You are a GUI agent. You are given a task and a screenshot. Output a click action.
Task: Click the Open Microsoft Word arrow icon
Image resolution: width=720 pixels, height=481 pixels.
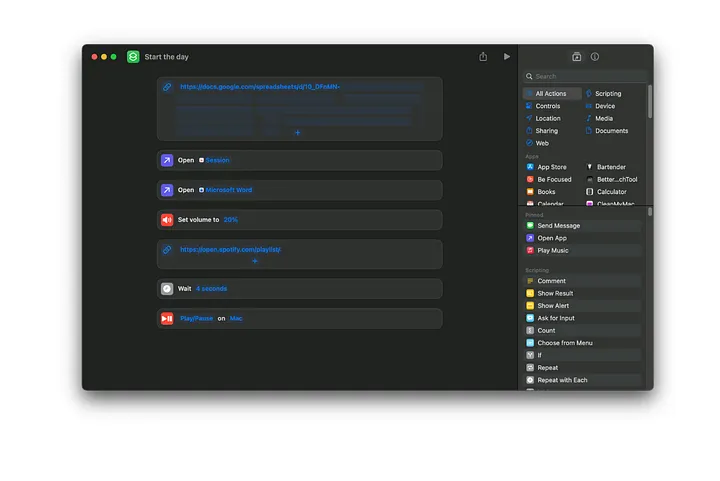[x=167, y=190]
